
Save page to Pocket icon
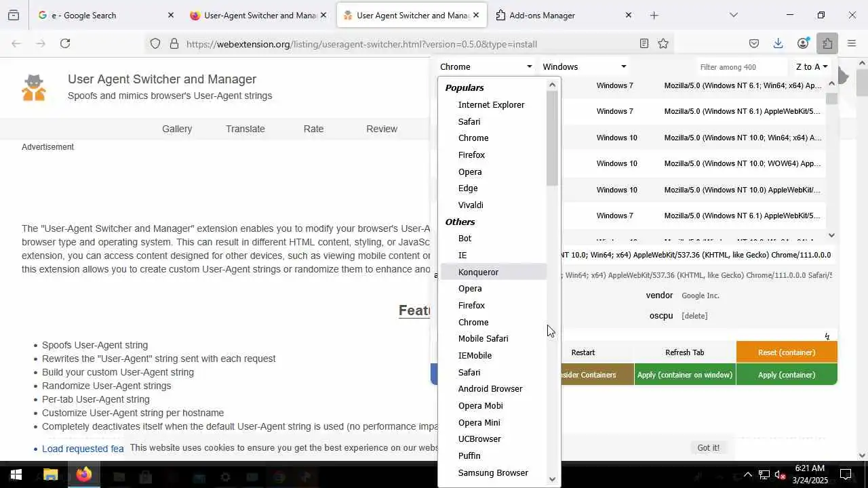754,43
